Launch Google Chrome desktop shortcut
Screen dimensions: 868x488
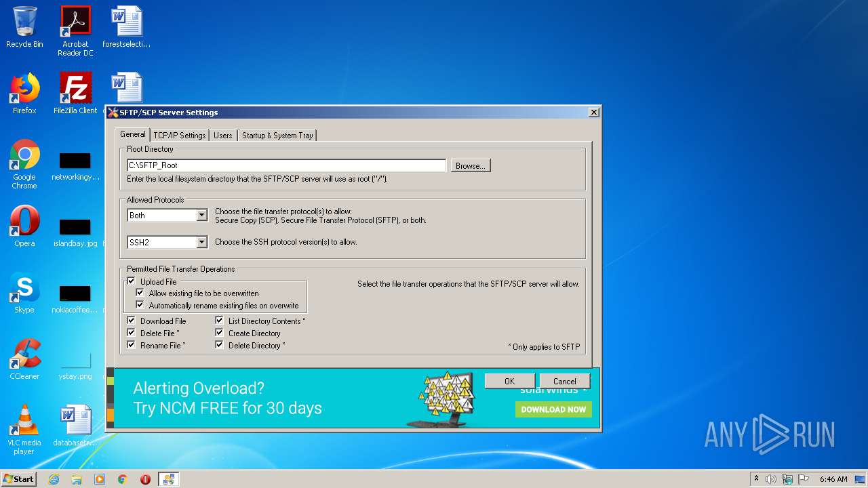(x=24, y=164)
